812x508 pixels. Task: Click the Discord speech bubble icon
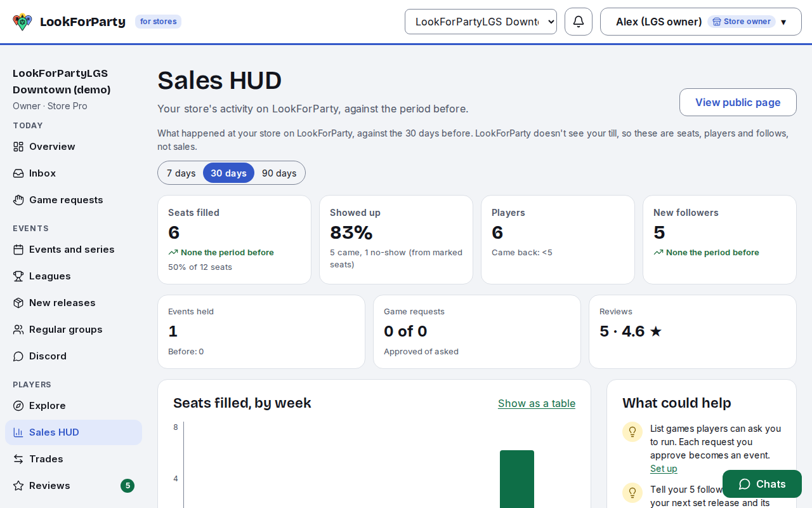pyautogui.click(x=18, y=356)
